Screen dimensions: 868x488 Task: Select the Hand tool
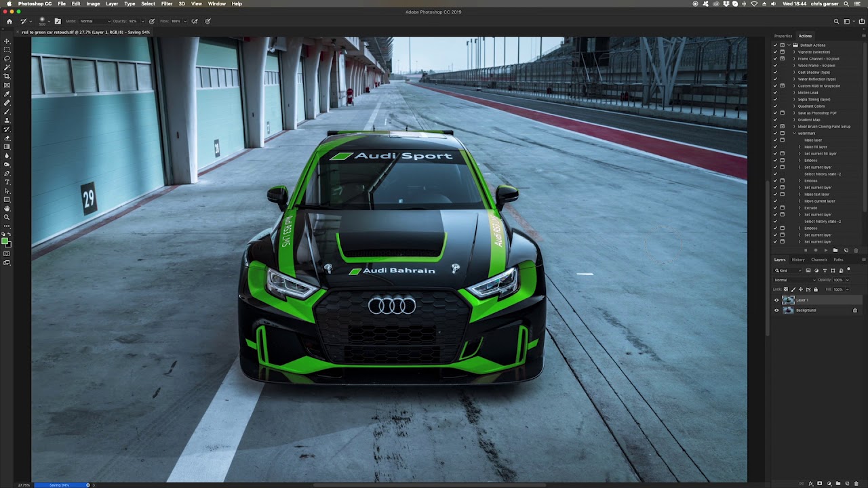(7, 209)
